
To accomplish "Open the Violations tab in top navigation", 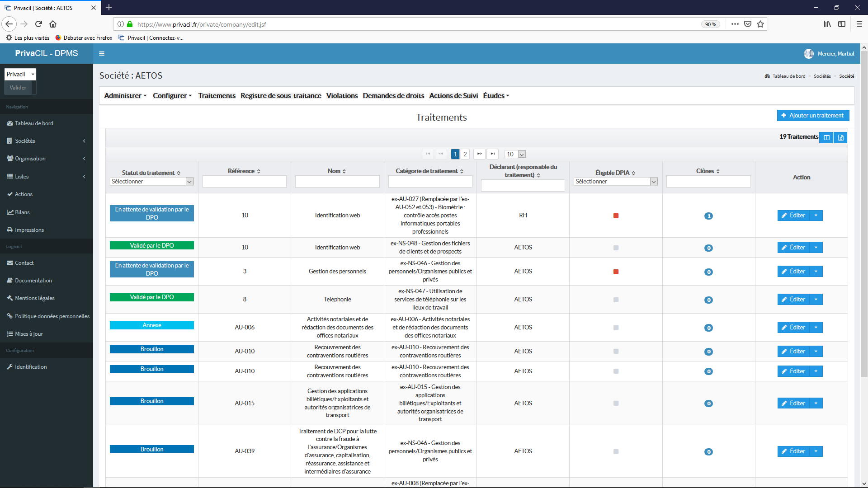I will [342, 95].
